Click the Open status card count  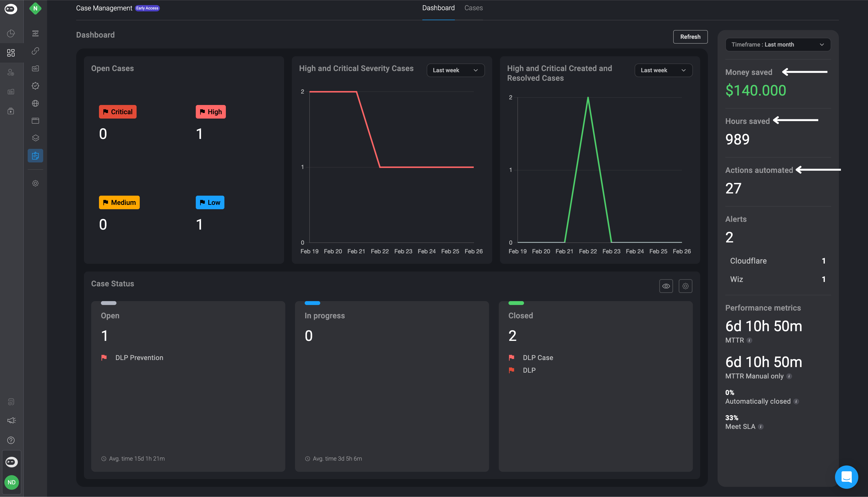(105, 336)
